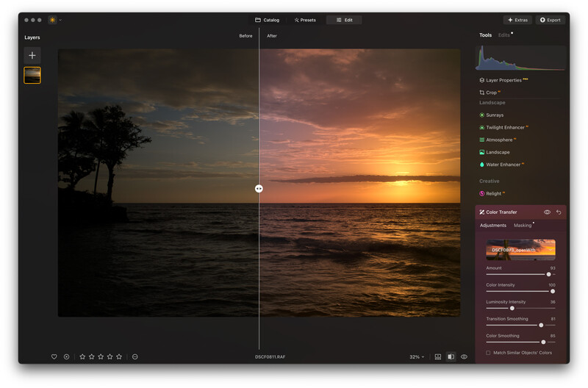Rate the photo three stars
588x388 pixels.
[101, 357]
